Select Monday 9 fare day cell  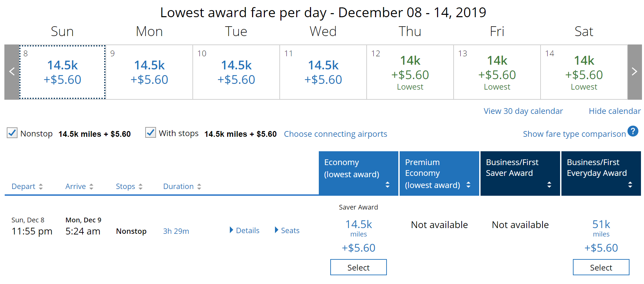point(149,72)
